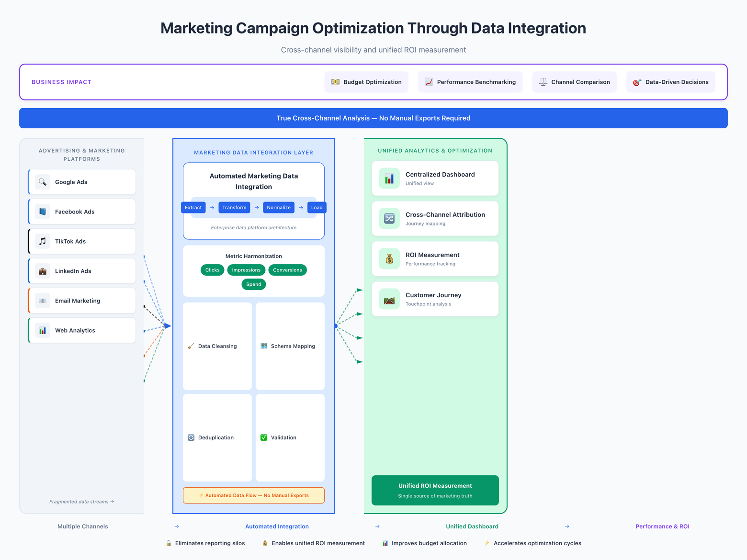Enable the Clicks metric pill

click(212, 270)
